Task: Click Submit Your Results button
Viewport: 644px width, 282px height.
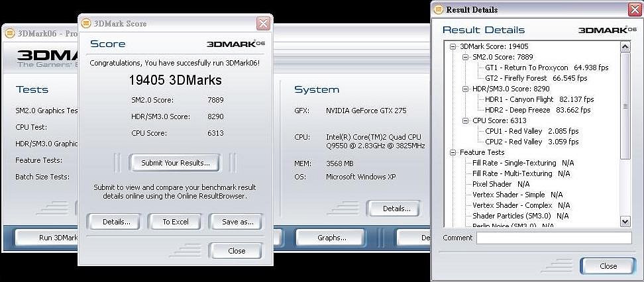Action: (176, 163)
